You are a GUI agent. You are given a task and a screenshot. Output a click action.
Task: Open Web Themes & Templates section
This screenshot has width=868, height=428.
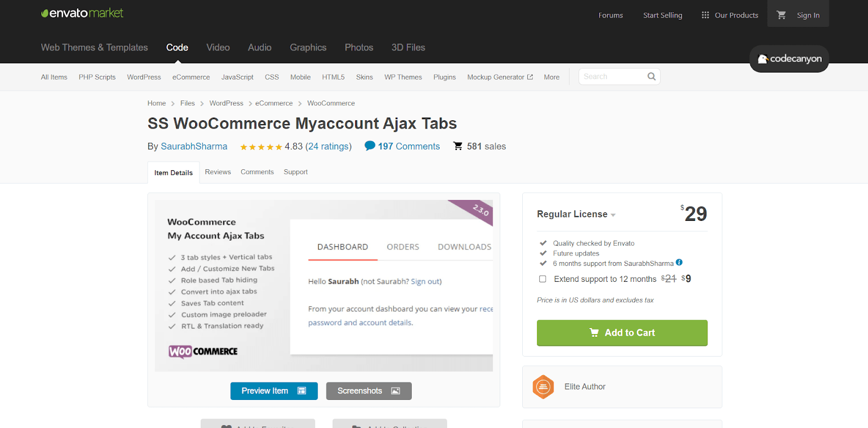95,47
